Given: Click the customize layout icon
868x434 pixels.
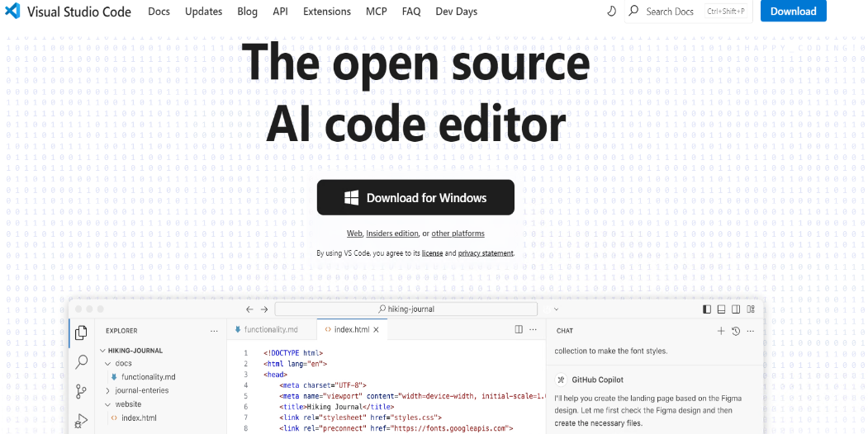Looking at the screenshot, I should coord(751,309).
